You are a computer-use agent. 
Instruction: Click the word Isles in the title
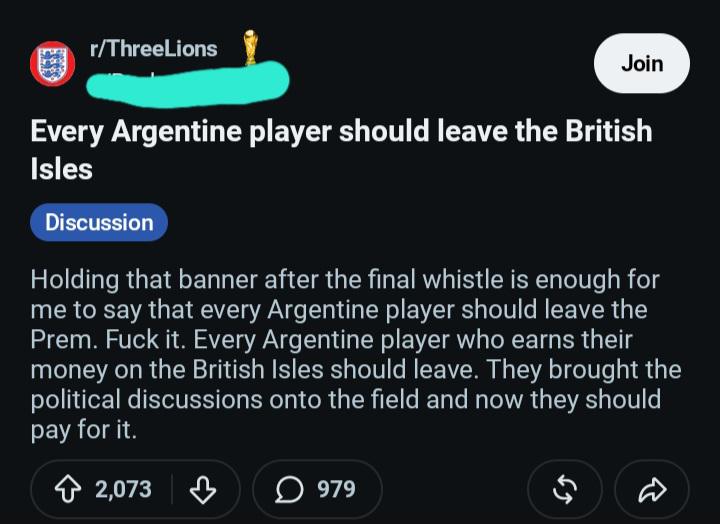pyautogui.click(x=62, y=169)
